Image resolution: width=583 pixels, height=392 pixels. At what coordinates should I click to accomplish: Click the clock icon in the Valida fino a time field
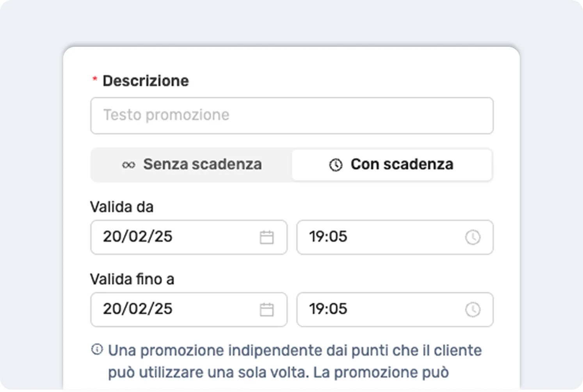(473, 309)
